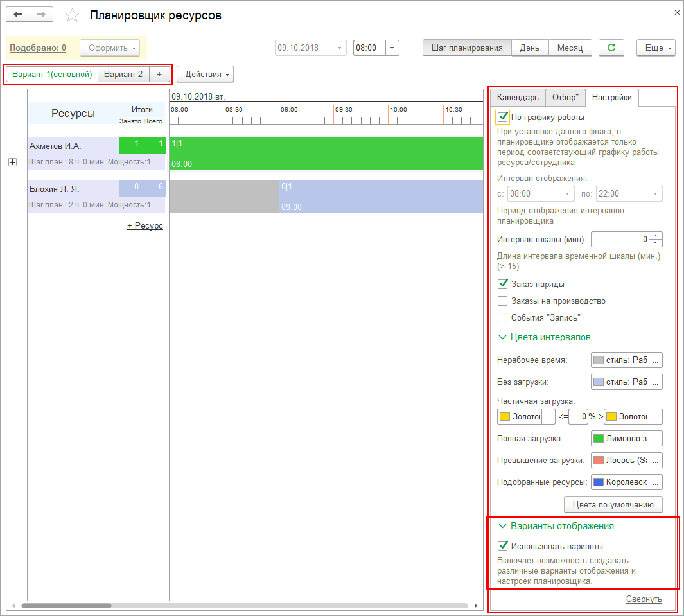Click the + Ресурс link
Viewport: 684px width, 616px height.
pyautogui.click(x=145, y=226)
